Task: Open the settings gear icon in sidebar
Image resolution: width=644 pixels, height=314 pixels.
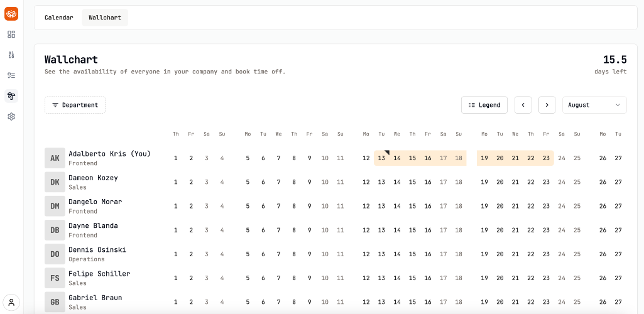Action: click(11, 117)
